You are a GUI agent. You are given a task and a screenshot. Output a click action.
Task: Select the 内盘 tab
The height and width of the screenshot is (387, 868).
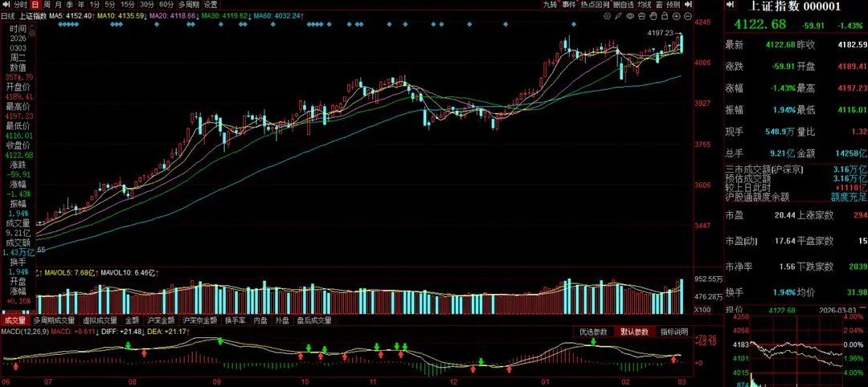tap(260, 320)
